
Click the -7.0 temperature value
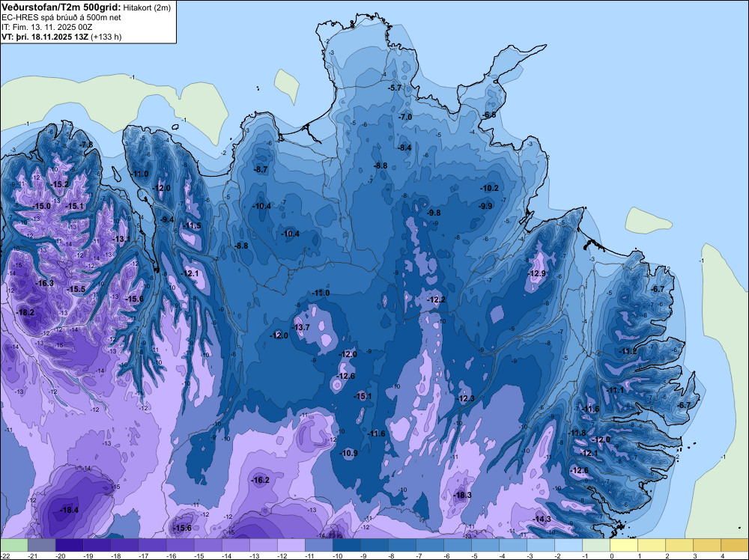(405, 117)
